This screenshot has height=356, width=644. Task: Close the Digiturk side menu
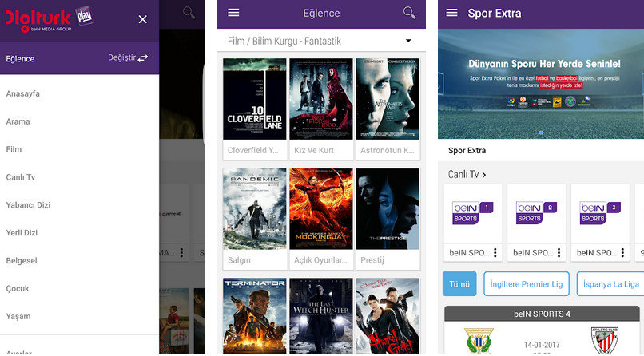142,19
